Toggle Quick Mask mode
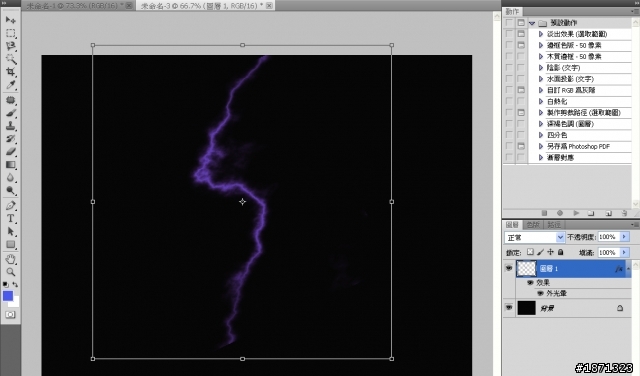Viewport: 640px width, 376px height. (x=10, y=315)
